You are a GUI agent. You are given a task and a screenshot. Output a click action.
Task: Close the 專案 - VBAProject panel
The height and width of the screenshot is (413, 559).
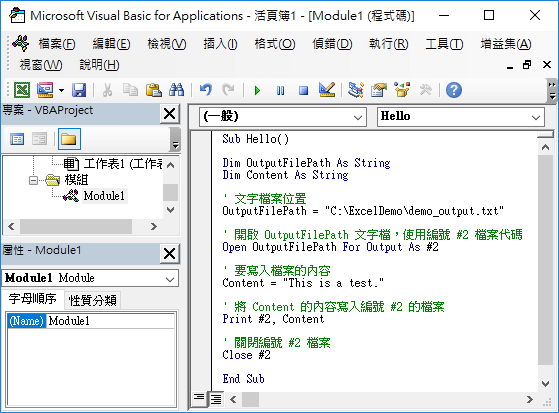pyautogui.click(x=169, y=114)
